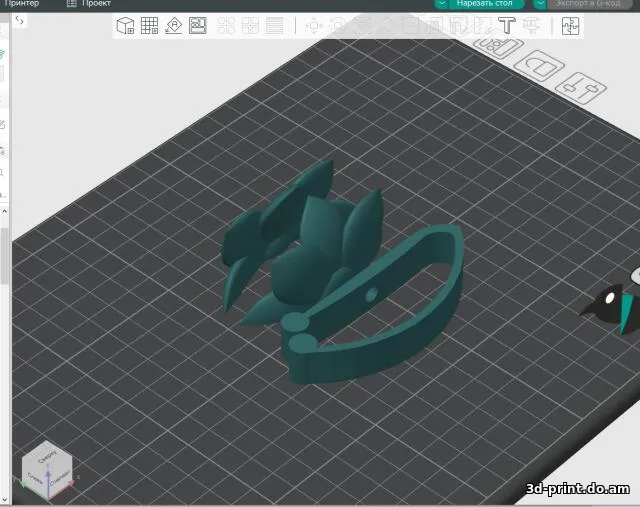
Task: Select the Rotate gizmo tool
Action: click(x=338, y=26)
